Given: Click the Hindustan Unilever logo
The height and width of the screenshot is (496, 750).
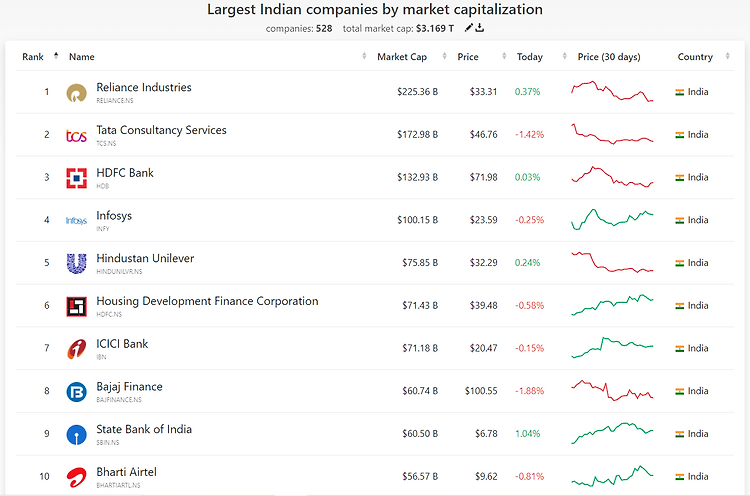Looking at the screenshot, I should (77, 264).
